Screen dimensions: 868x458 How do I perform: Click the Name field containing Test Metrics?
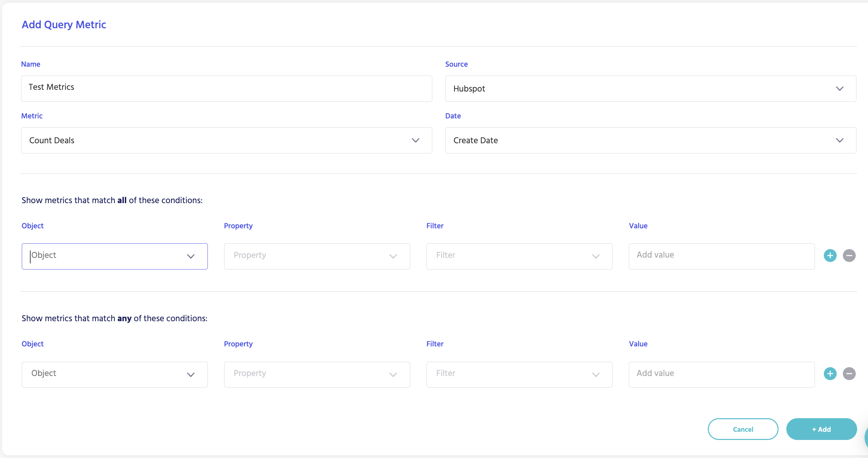(226, 88)
